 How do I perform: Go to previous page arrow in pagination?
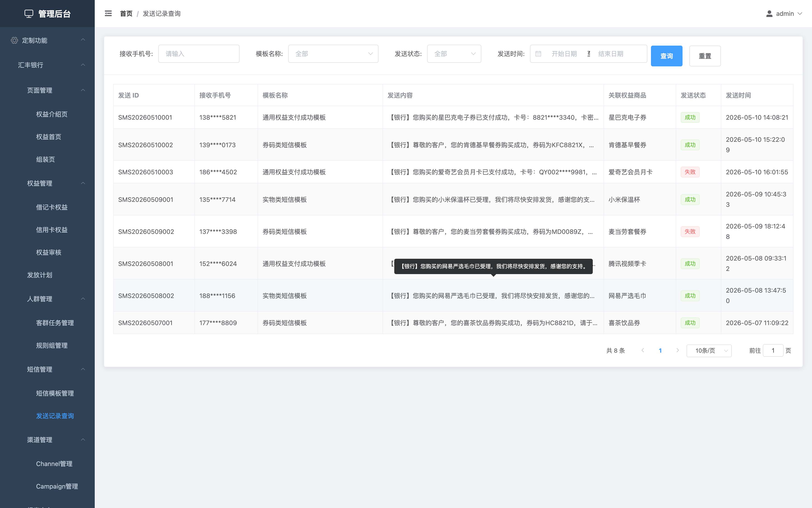tap(643, 350)
